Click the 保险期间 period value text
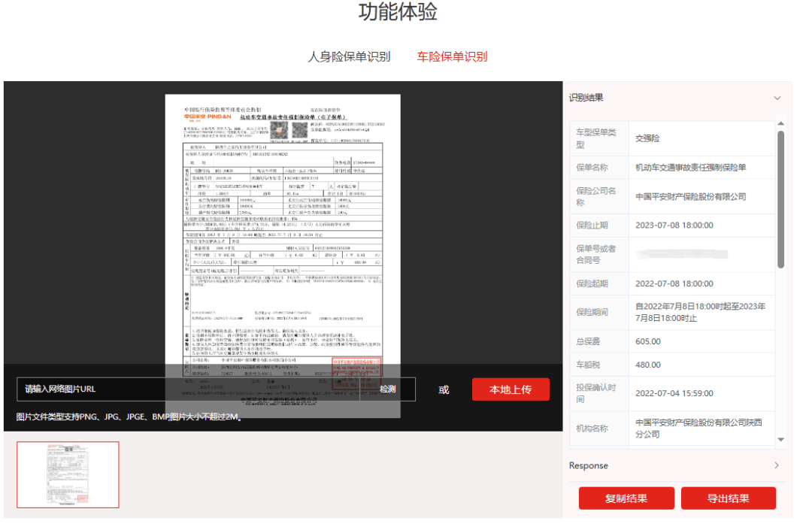812x530 pixels. tap(700, 312)
